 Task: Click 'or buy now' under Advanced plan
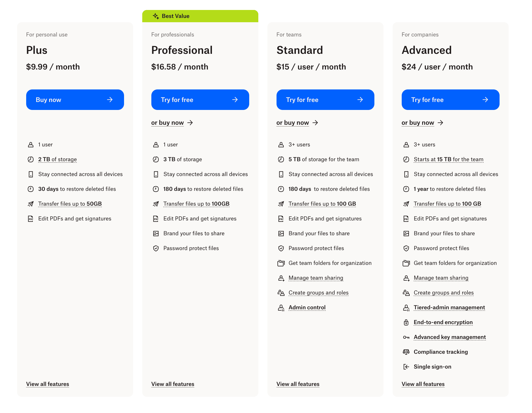pyautogui.click(x=418, y=123)
